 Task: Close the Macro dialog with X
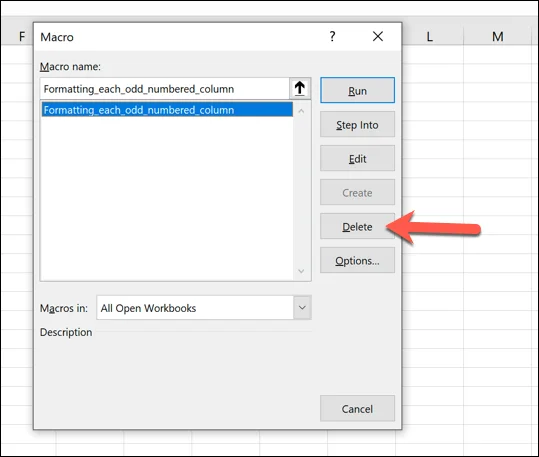click(378, 36)
